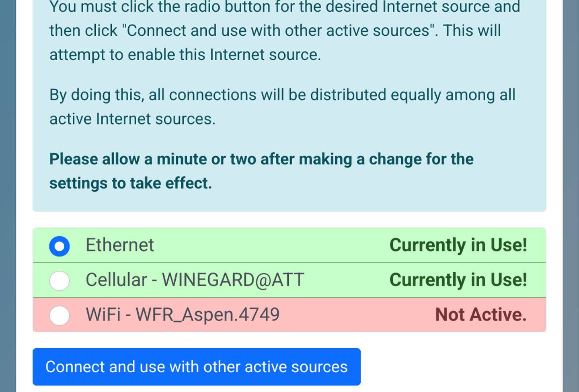579x392 pixels.
Task: Click the WiFi - WFR_Aspen.4749 label
Action: [x=183, y=314]
